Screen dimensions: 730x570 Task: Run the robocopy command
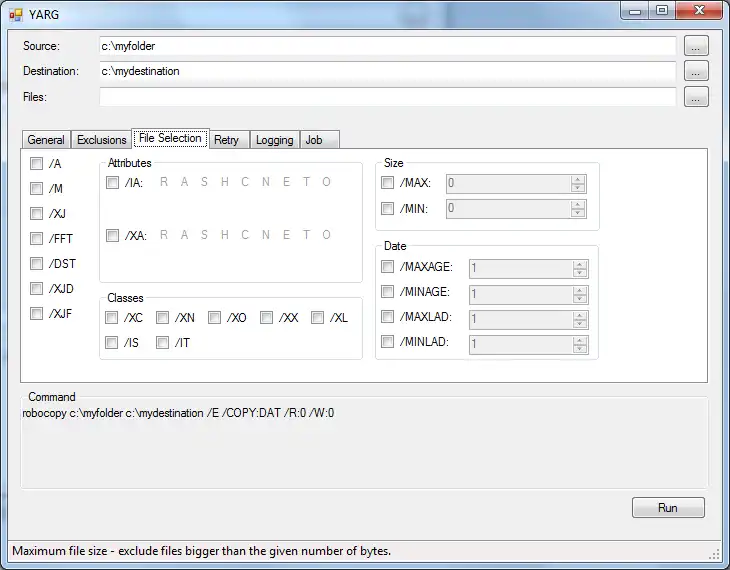pyautogui.click(x=668, y=508)
